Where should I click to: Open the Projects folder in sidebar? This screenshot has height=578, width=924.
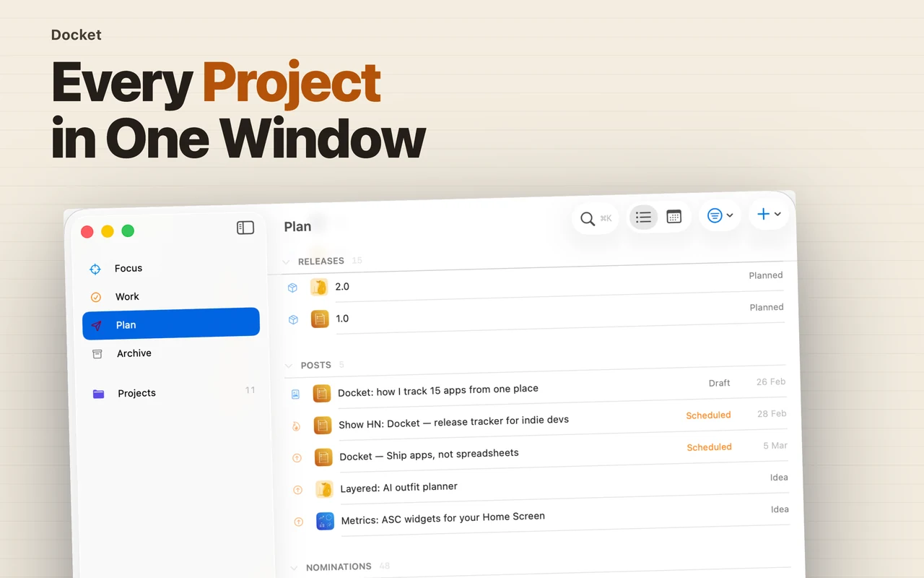[173, 393]
